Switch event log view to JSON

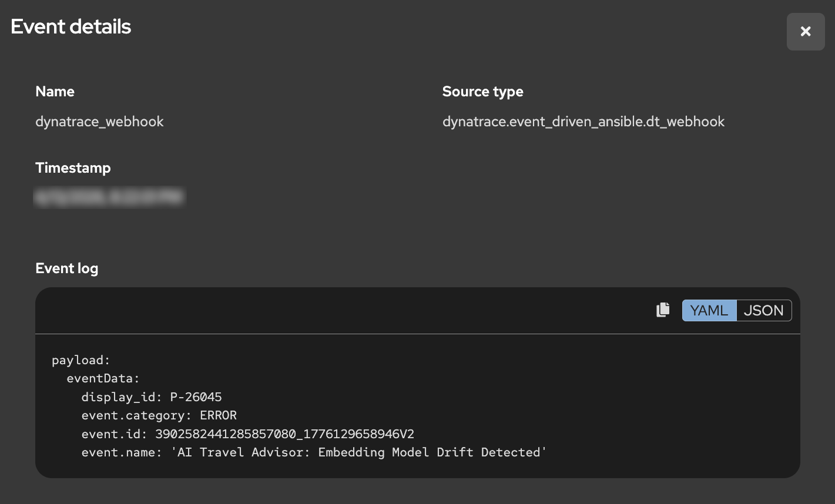pos(763,310)
